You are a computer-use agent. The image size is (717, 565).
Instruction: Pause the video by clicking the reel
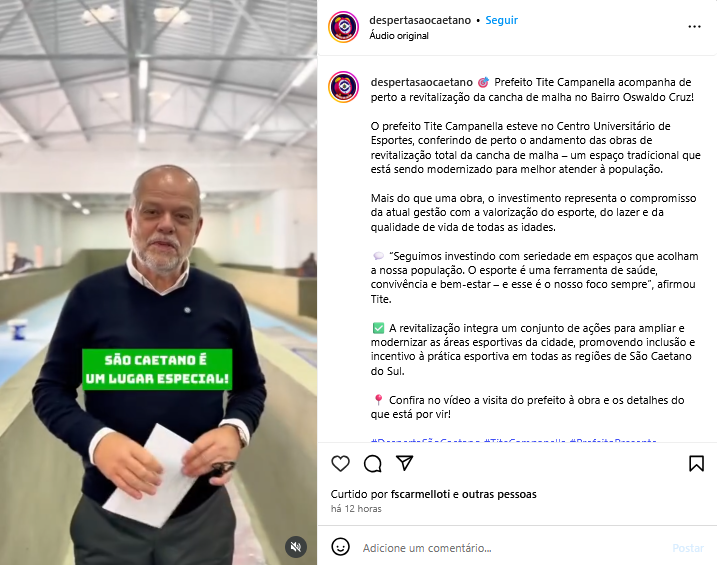(x=158, y=282)
